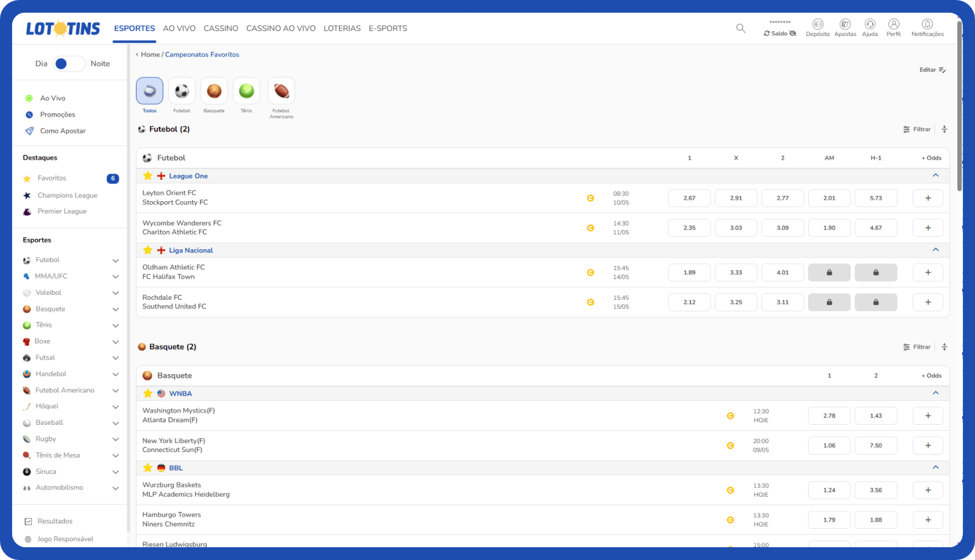
Task: Collapse the Liga Nacional group
Action: point(935,250)
